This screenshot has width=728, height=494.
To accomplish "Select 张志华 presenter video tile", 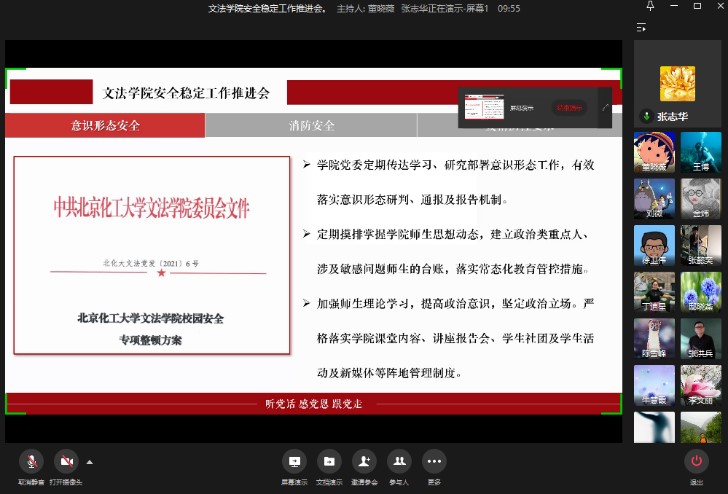I will (x=677, y=84).
